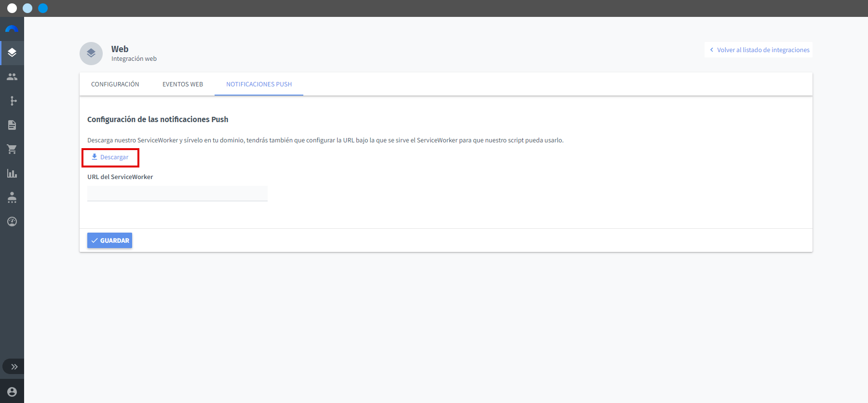
Task: Focus the URL del ServiceWorker input field
Action: click(177, 194)
